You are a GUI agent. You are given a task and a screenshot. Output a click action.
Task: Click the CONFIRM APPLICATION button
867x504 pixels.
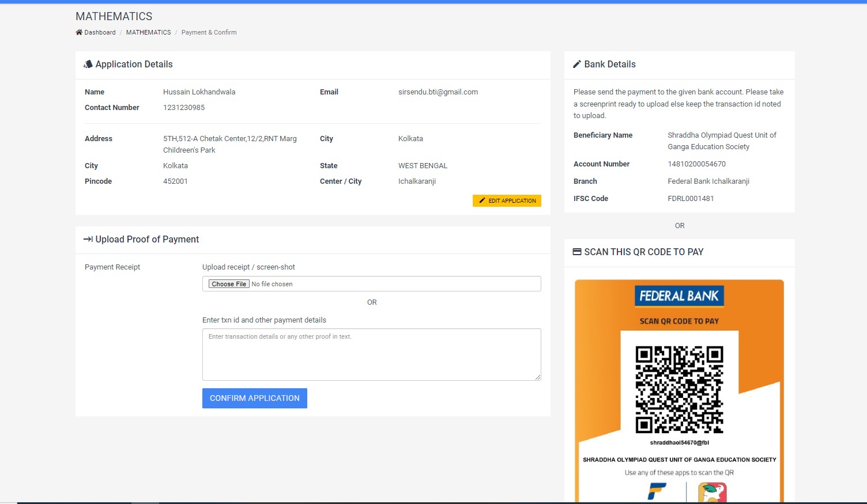click(255, 398)
